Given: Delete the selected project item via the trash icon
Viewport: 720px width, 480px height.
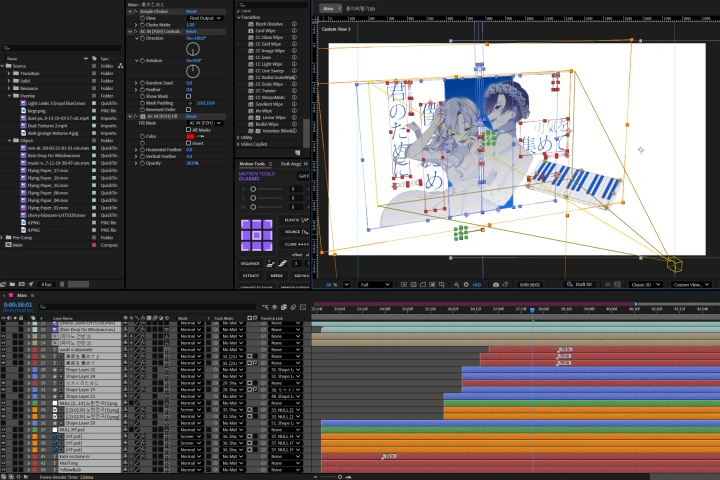Looking at the screenshot, I should [x=62, y=284].
